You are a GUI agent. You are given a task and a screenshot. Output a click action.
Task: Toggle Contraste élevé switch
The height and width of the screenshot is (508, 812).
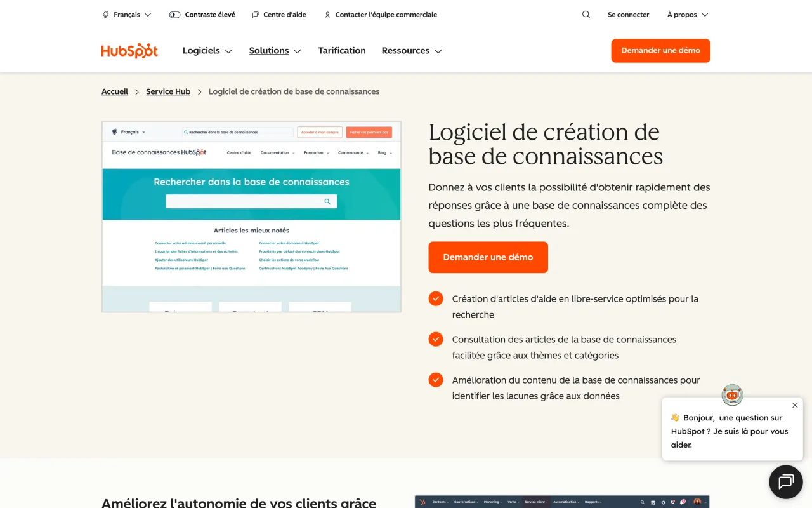pyautogui.click(x=174, y=15)
